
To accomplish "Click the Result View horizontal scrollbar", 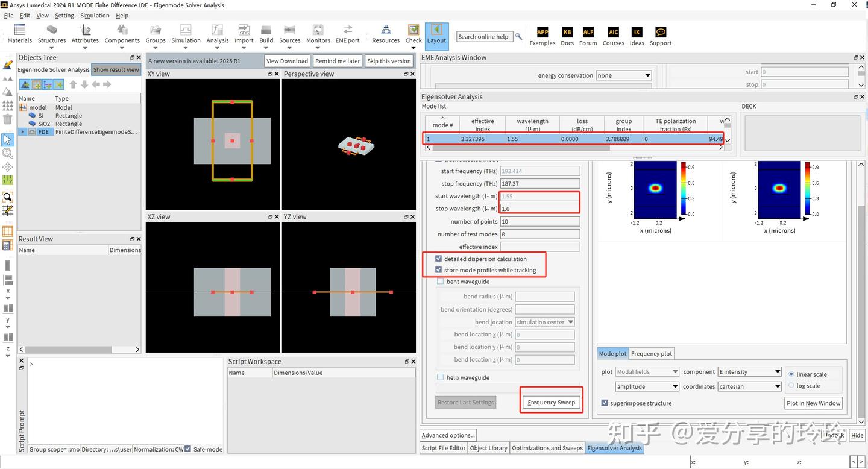I will (80, 350).
